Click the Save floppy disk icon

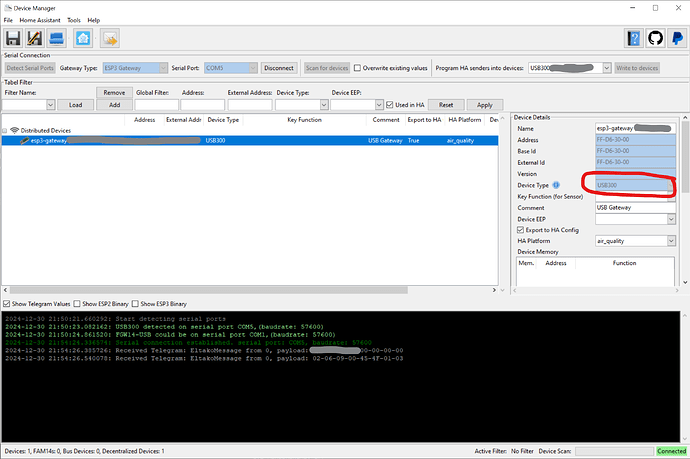click(x=13, y=38)
